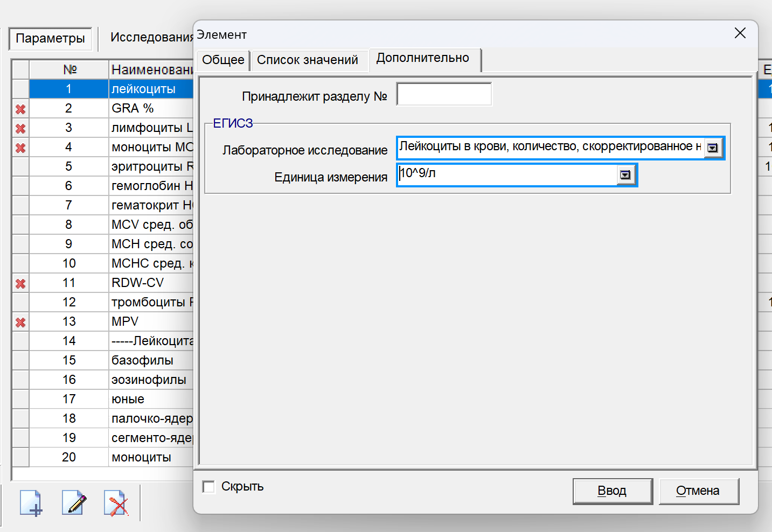Close the Элемент dialog window
Viewport: 772px width, 532px height.
tap(740, 33)
